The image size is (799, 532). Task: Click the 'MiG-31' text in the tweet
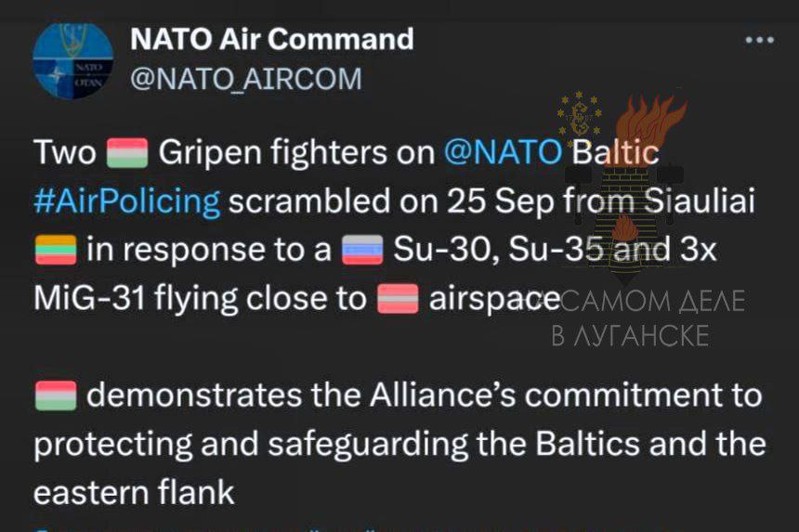(x=90, y=298)
